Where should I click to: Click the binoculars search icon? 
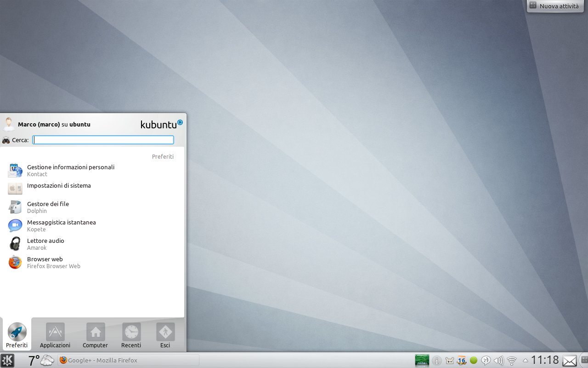(6, 140)
